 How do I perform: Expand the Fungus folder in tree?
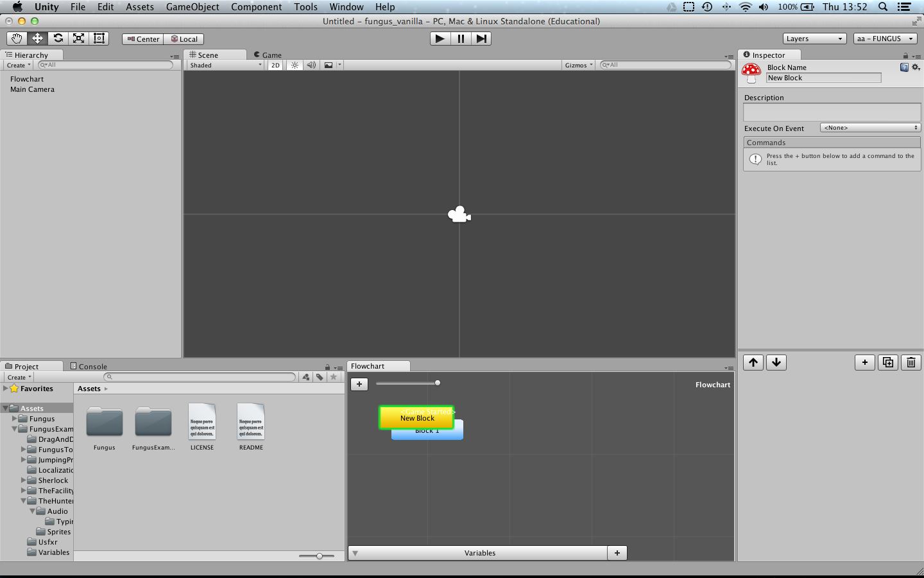click(14, 419)
